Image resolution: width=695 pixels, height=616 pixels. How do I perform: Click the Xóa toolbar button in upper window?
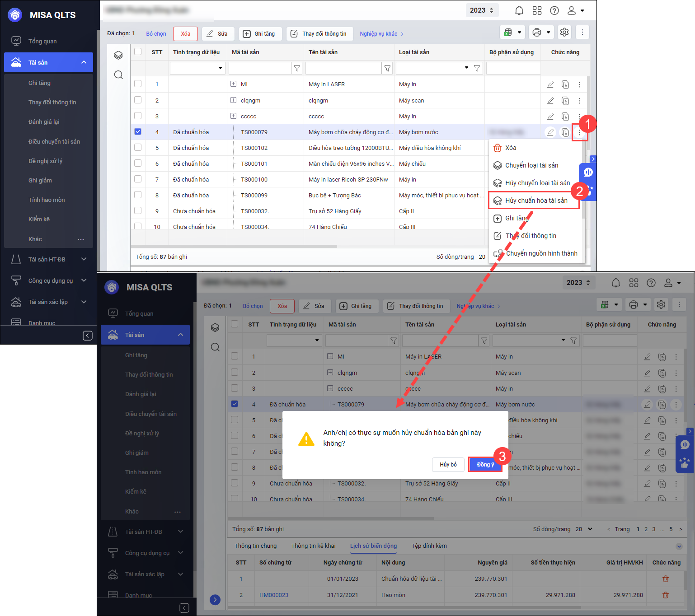coord(185,34)
